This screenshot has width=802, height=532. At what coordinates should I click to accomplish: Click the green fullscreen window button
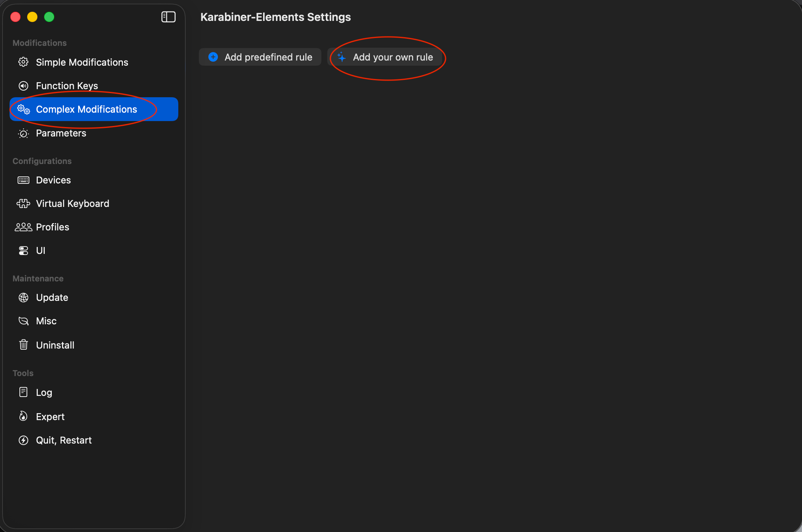point(49,17)
